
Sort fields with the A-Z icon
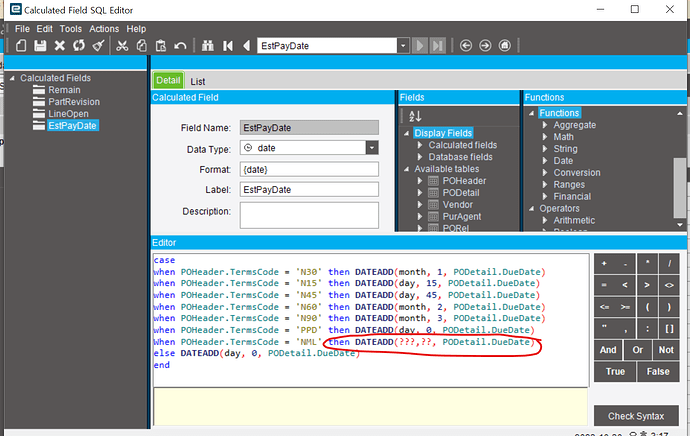(417, 117)
